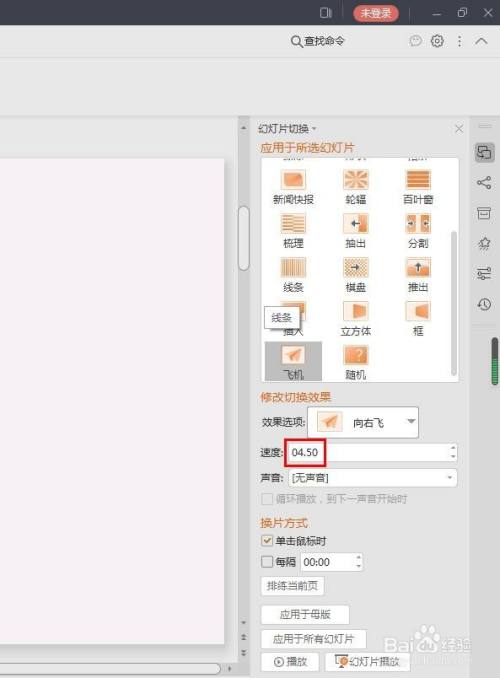
Task: Open the archive box sidebar icon
Action: point(484,213)
